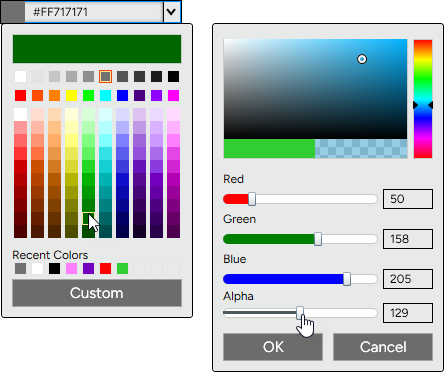Confirm the color with OK

(273, 347)
